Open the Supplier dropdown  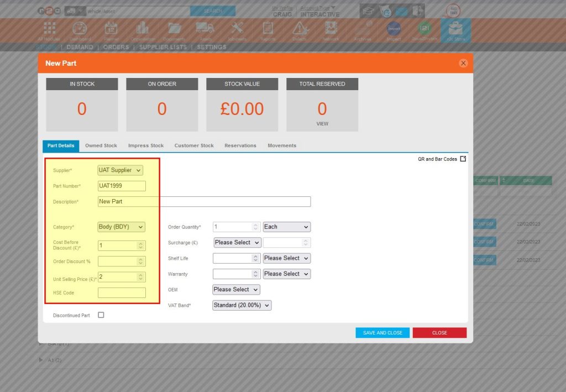point(120,170)
